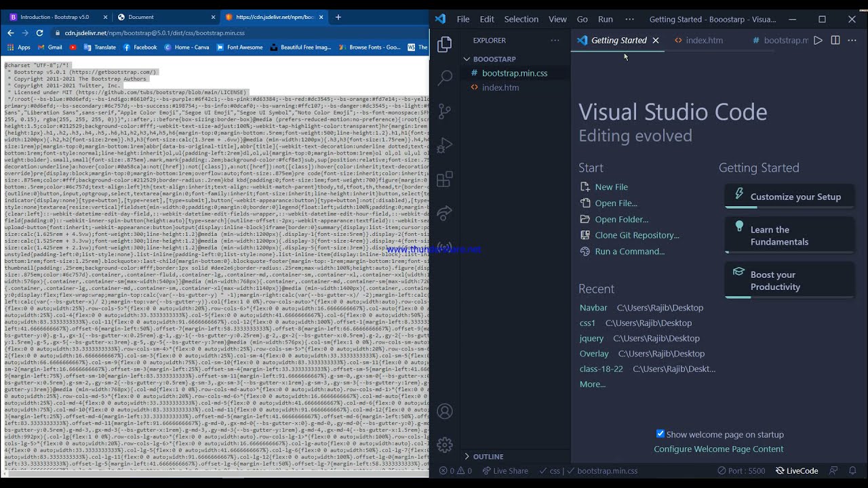Click the errors and warnings status indicator
Viewport: 868px width, 488px height.
tap(455, 470)
